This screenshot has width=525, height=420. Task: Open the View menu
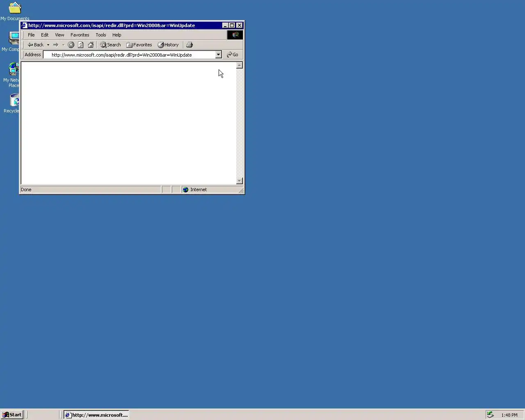59,35
